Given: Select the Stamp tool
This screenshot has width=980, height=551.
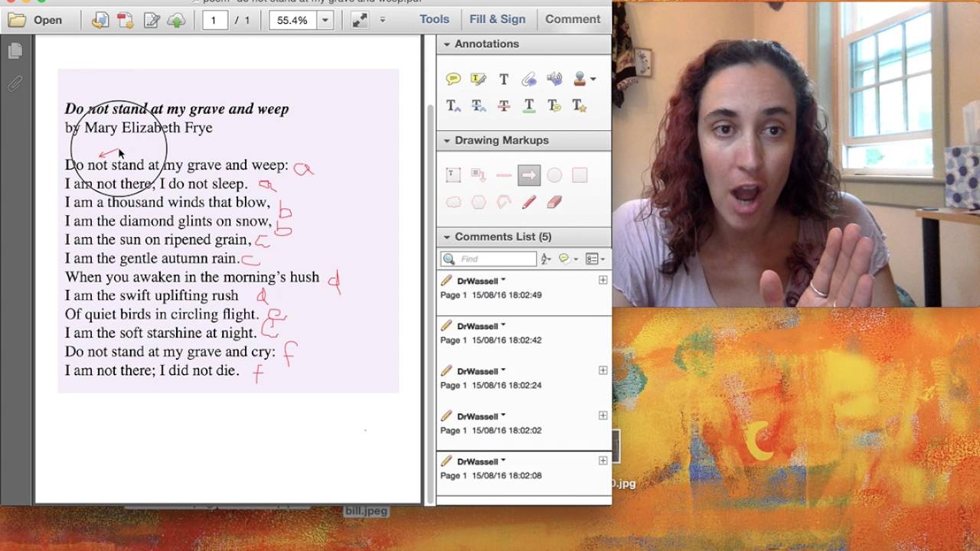Looking at the screenshot, I should coord(580,79).
